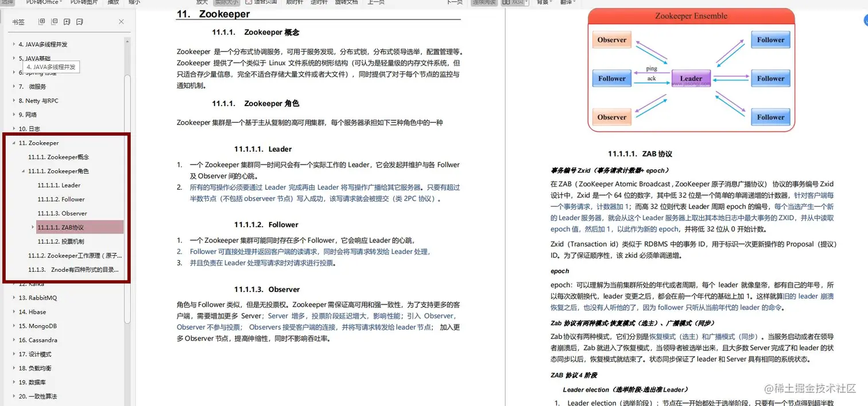Open 11.1.3. Znode有四种形式的目录 bookmark

(73, 270)
